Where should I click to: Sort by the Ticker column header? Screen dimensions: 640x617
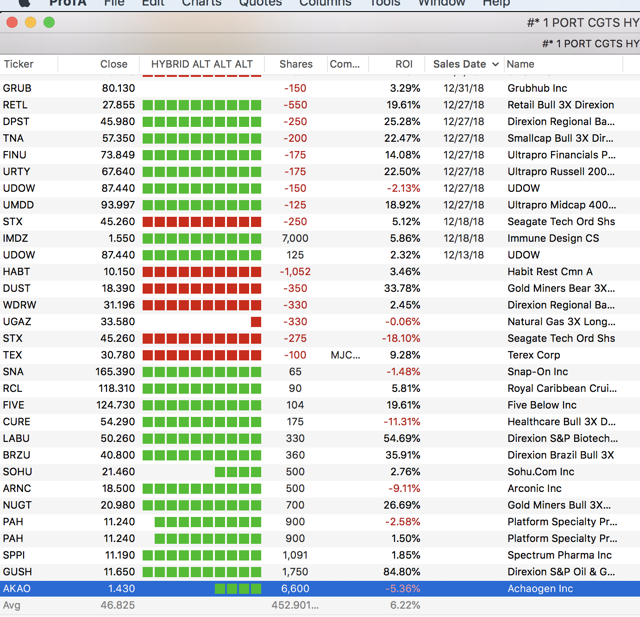click(x=19, y=64)
